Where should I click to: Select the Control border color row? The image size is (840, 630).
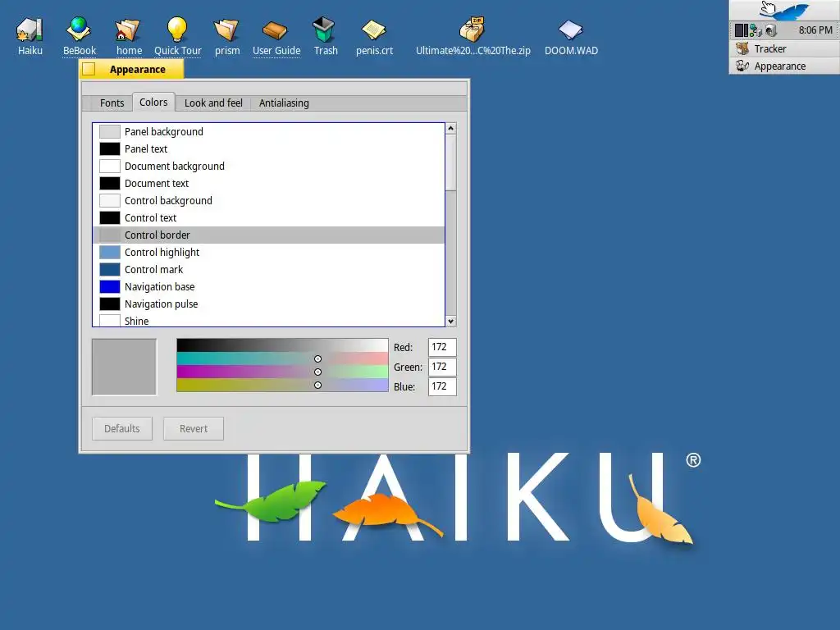pos(268,235)
